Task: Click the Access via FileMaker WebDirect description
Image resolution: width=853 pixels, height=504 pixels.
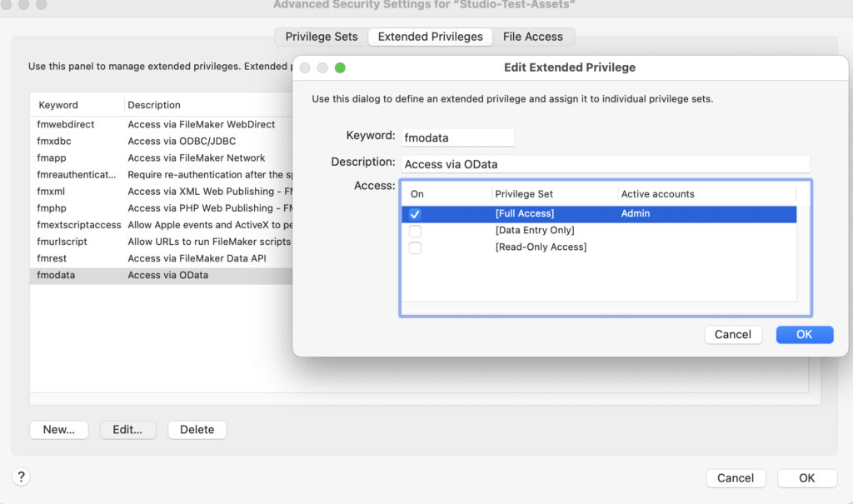Action: click(202, 124)
